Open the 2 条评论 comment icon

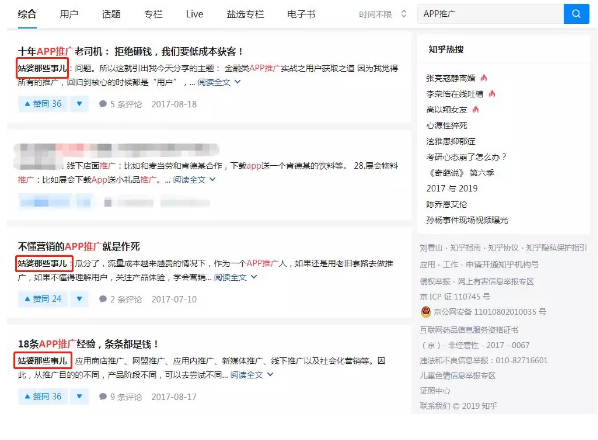(103, 299)
